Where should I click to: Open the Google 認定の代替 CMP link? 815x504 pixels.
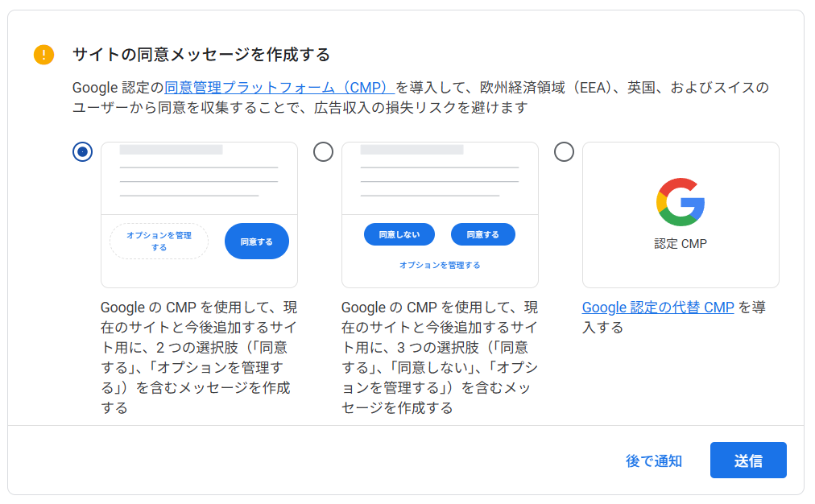(x=658, y=307)
